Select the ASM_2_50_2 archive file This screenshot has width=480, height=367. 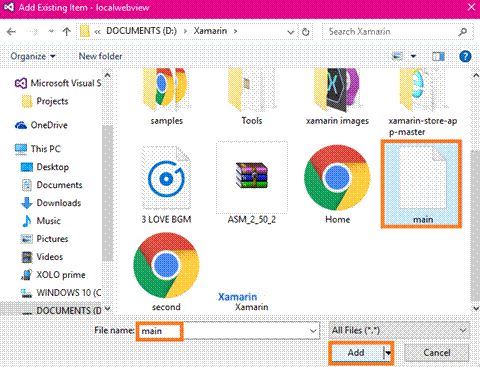pyautogui.click(x=252, y=183)
